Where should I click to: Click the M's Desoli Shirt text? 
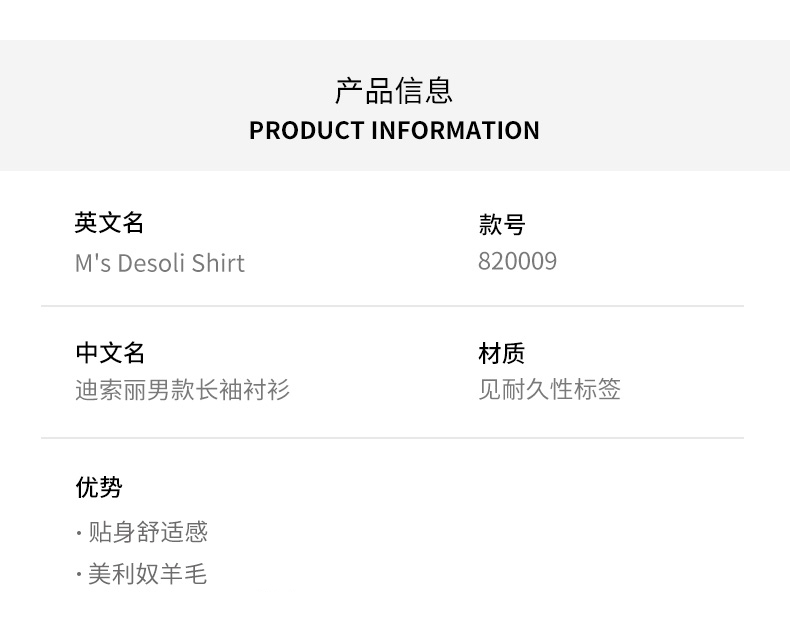[x=160, y=263]
